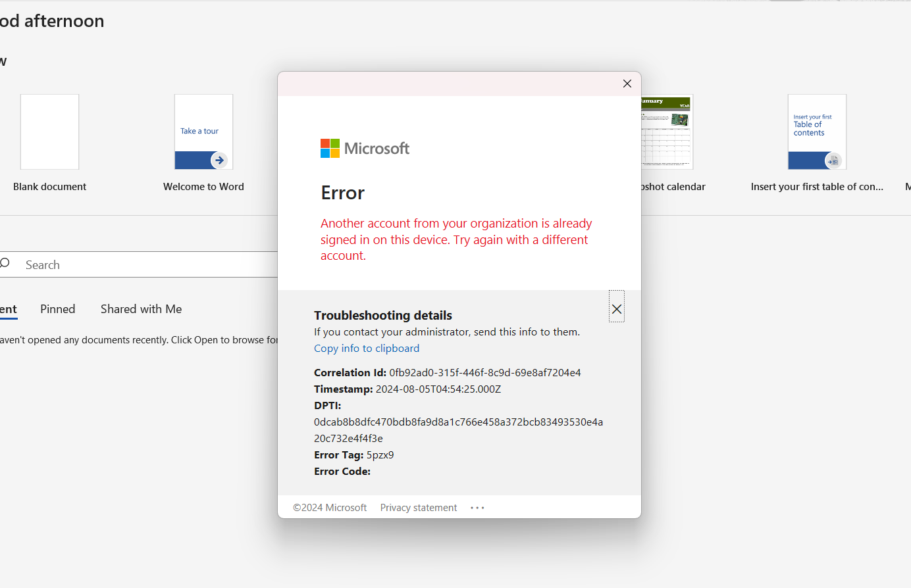Click the red error message about another account
Viewport: 911px width, 588px height.
(x=457, y=239)
